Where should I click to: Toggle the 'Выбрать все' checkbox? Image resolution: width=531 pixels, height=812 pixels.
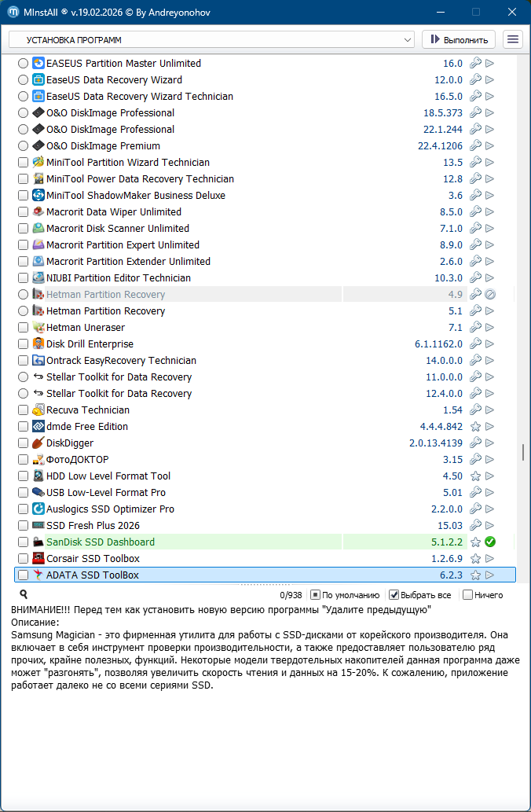tap(394, 595)
